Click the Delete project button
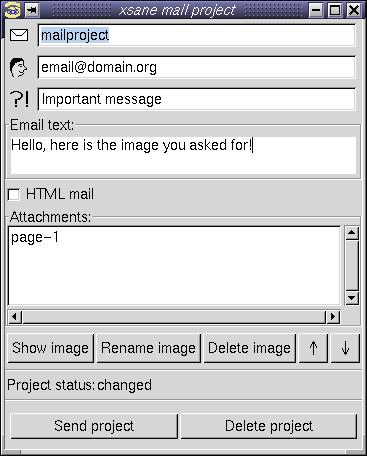Screen dimensions: 367x456 269,426
